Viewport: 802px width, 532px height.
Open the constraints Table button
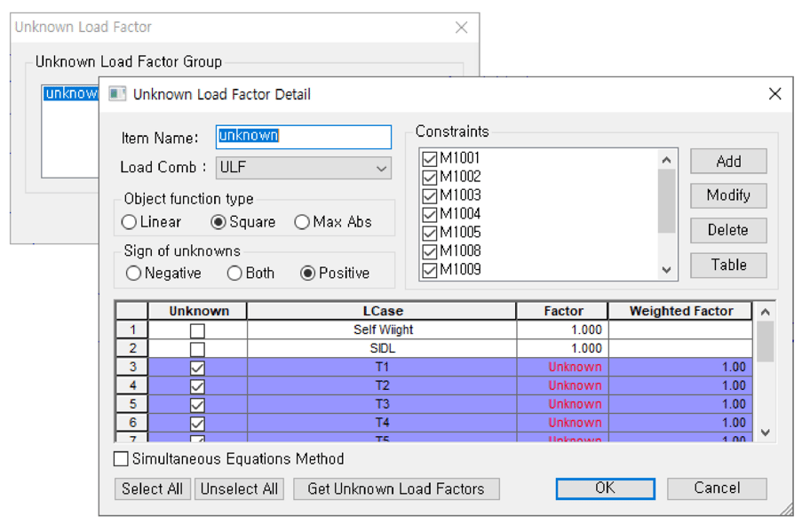coord(728,265)
